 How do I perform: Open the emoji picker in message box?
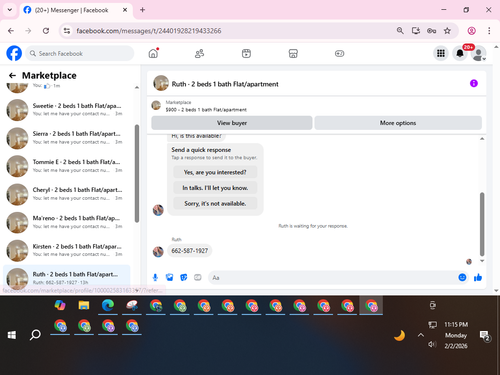click(462, 277)
